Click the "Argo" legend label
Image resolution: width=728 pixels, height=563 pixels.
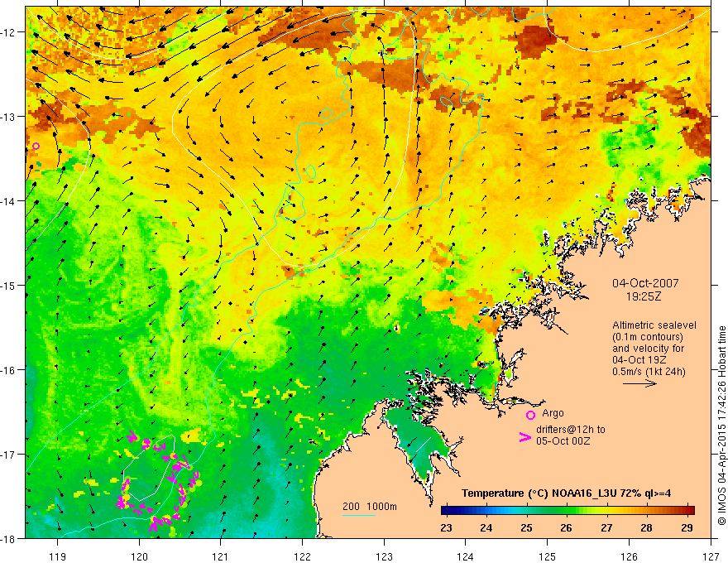(553, 413)
